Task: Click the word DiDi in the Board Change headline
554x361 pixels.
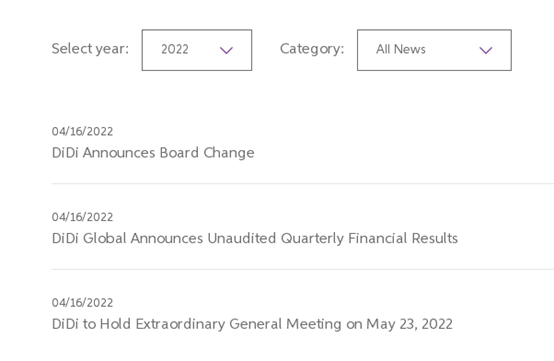Action: 65,153
